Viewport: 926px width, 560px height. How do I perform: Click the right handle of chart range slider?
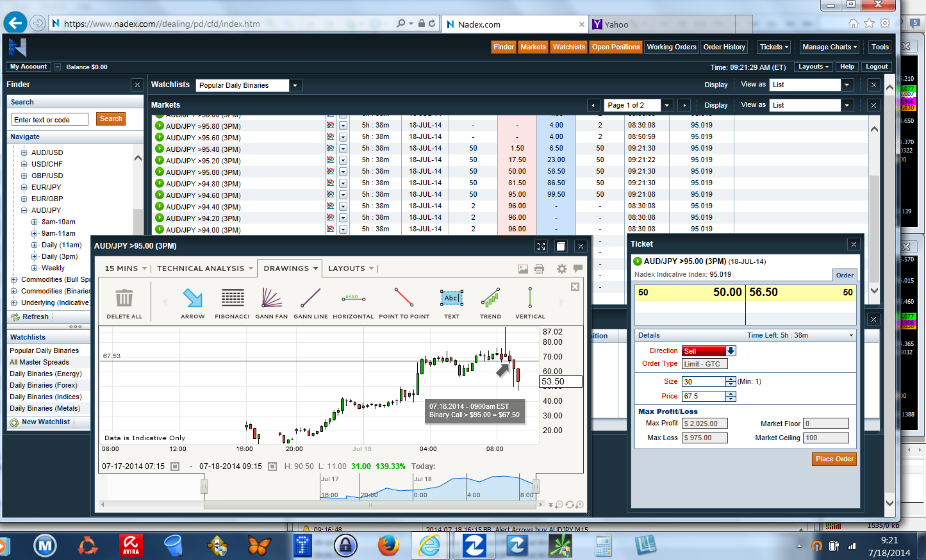[536, 487]
